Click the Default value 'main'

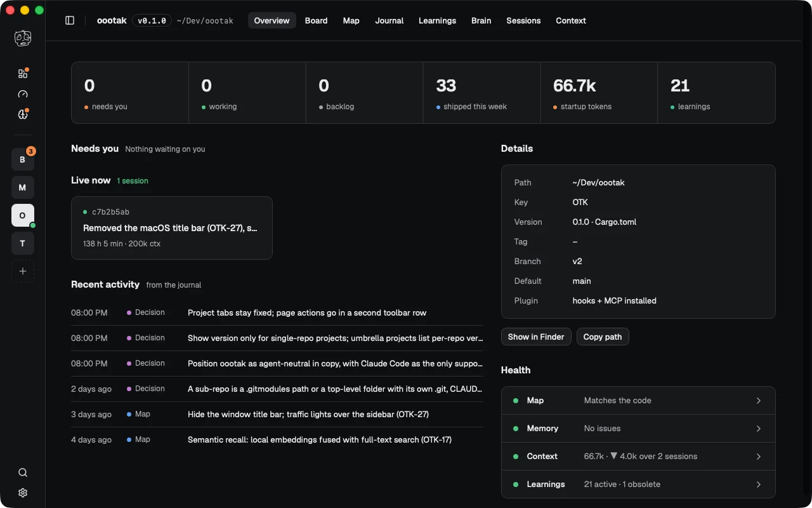(x=582, y=281)
